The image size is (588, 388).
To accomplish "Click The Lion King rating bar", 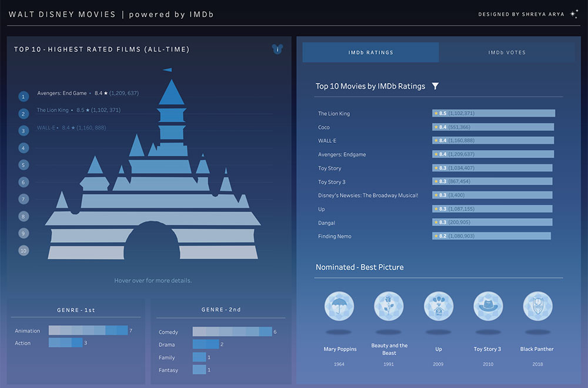I will pos(493,113).
